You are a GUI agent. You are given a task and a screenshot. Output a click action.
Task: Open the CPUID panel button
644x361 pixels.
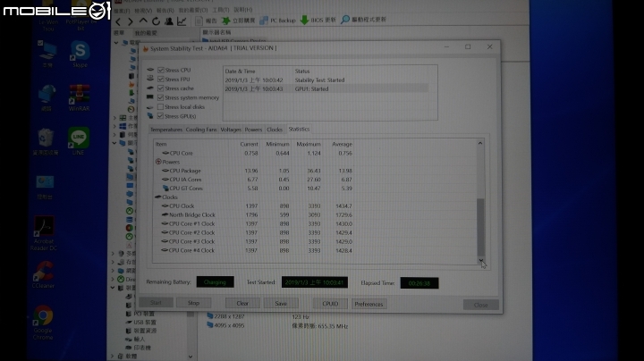tap(330, 304)
